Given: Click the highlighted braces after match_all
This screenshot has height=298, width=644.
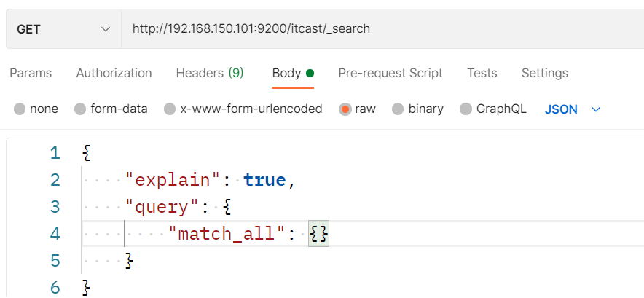Looking at the screenshot, I should pos(318,234).
